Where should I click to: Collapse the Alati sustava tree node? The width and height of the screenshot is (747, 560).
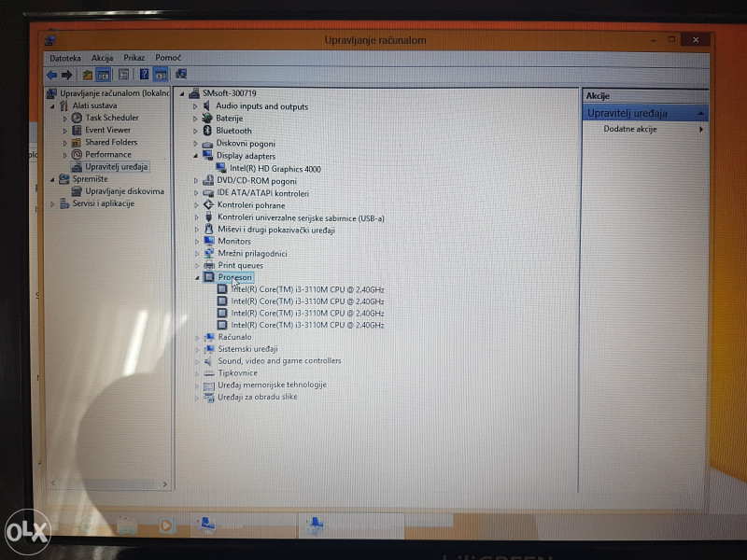[x=52, y=105]
